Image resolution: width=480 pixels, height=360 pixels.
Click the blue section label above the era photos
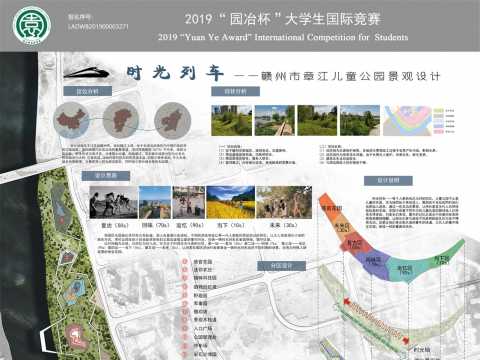click(x=106, y=176)
